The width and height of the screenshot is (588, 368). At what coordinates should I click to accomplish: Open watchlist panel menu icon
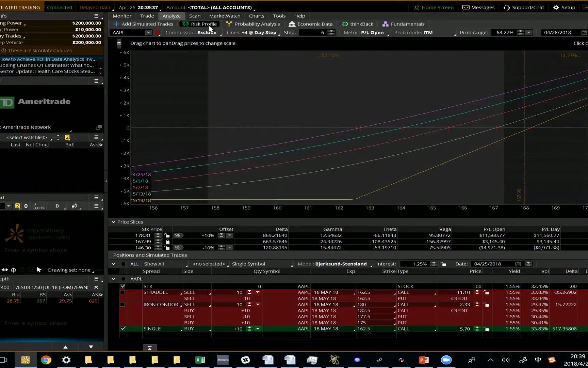tap(96, 137)
